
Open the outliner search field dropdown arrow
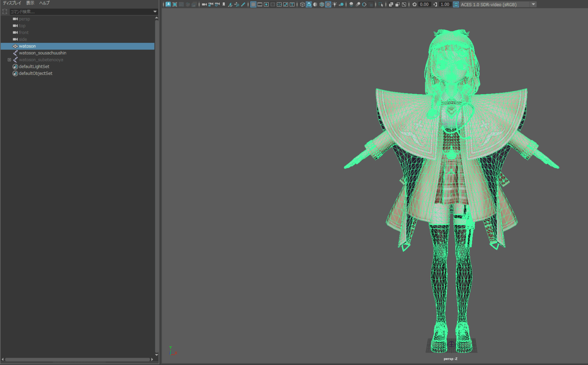[x=155, y=11]
